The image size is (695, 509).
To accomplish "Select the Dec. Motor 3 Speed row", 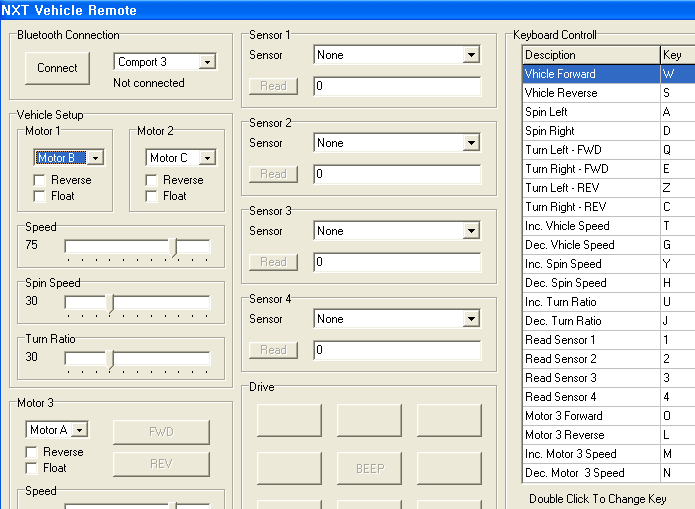I will click(609, 473).
